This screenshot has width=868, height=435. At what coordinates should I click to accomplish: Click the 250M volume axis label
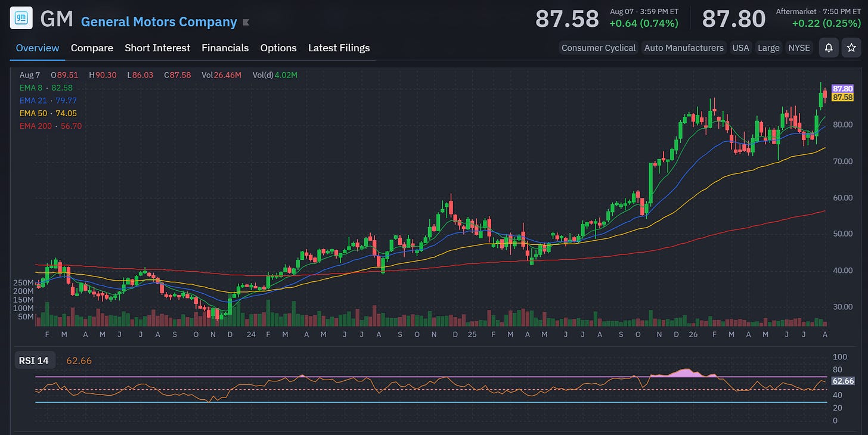pyautogui.click(x=24, y=282)
